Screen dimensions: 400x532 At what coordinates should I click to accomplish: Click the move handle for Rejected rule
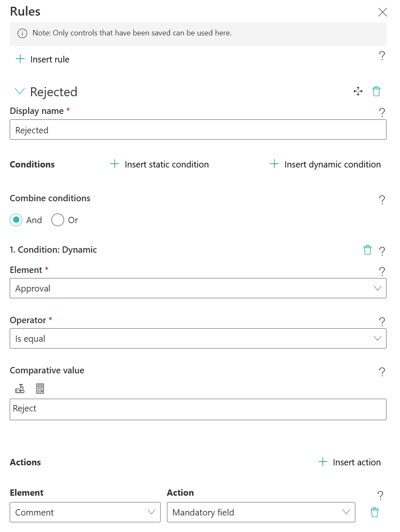(358, 91)
